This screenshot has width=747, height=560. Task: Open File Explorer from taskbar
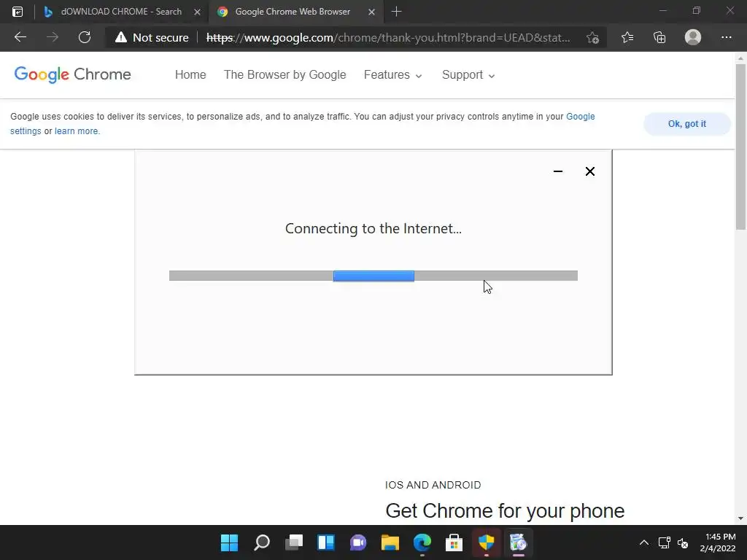(390, 542)
